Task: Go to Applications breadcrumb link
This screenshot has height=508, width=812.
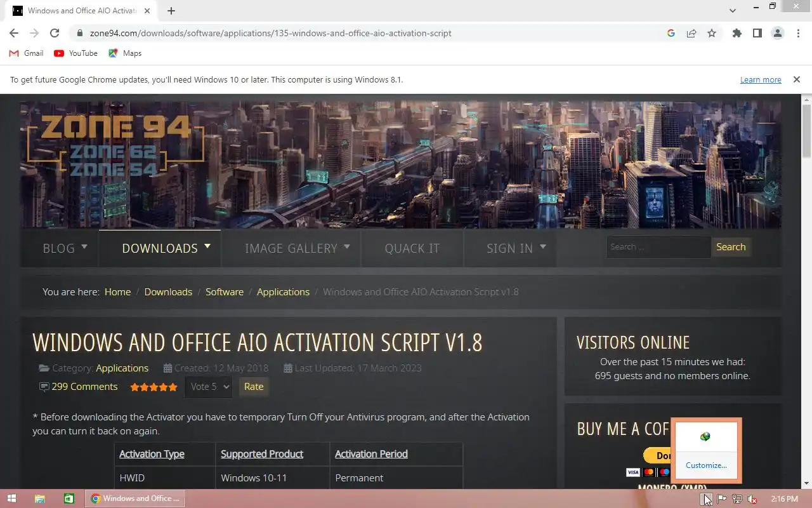Action: 283,292
